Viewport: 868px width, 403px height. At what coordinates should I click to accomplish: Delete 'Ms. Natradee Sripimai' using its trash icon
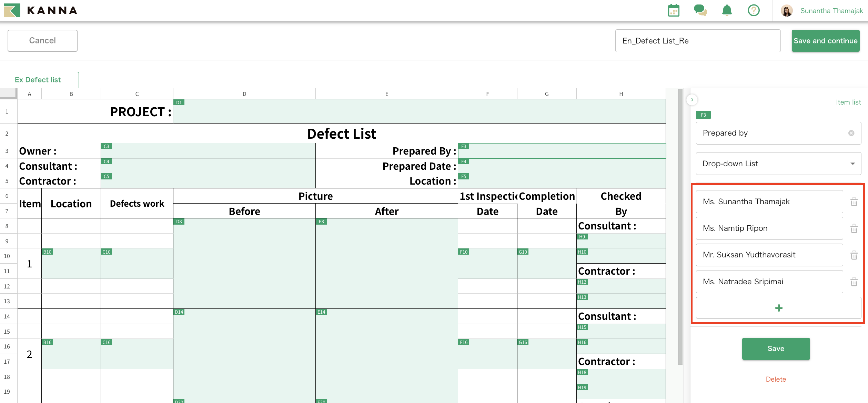pyautogui.click(x=854, y=282)
